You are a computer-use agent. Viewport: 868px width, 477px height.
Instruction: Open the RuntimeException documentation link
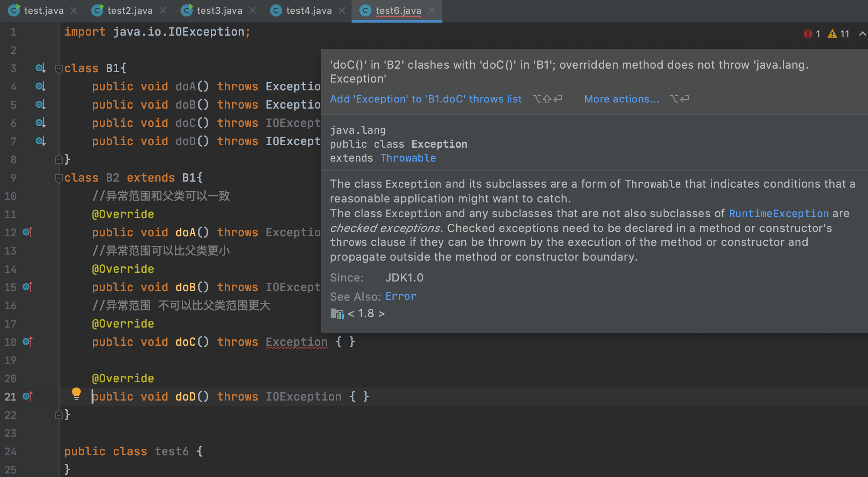coord(779,214)
